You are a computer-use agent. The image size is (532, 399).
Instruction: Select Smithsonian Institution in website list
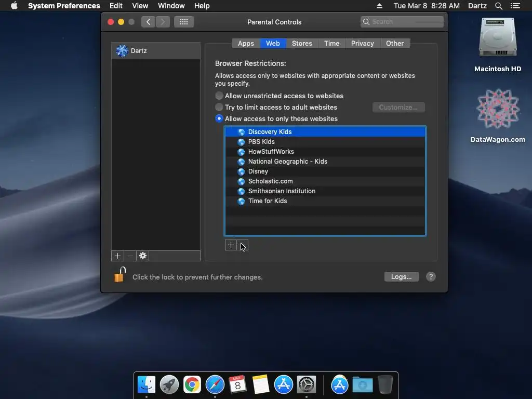[x=325, y=191]
